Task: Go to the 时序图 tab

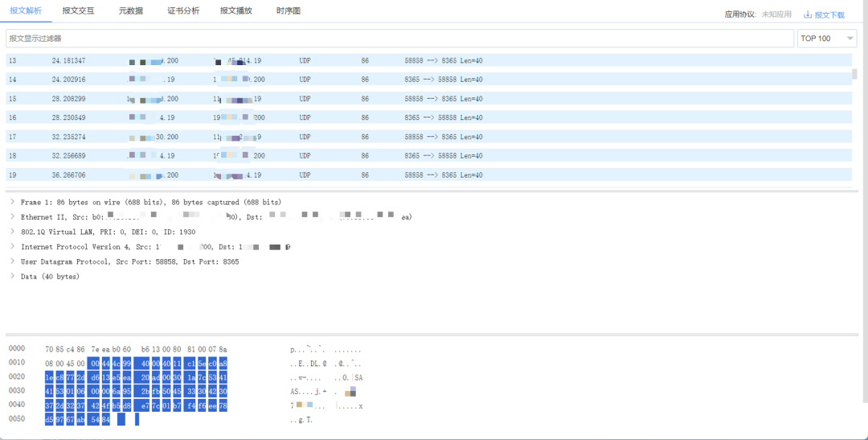Action: (x=289, y=10)
